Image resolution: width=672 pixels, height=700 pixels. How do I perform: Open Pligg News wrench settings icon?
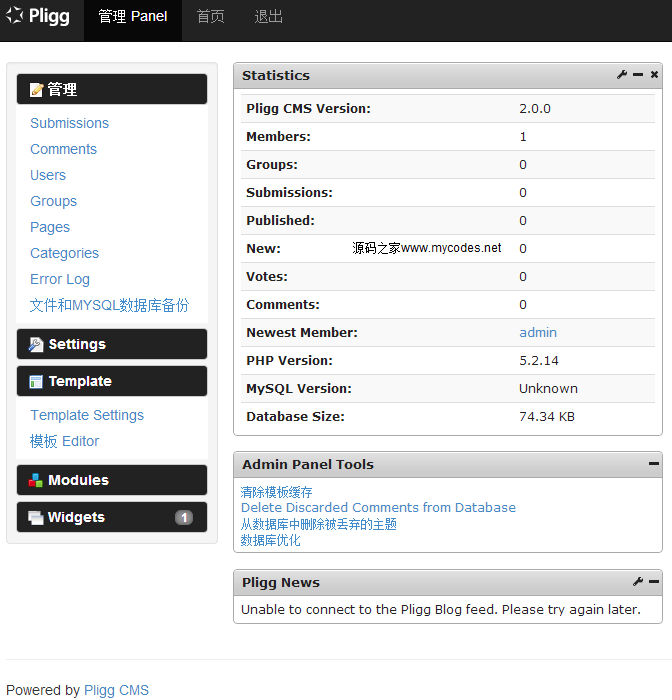(x=638, y=581)
